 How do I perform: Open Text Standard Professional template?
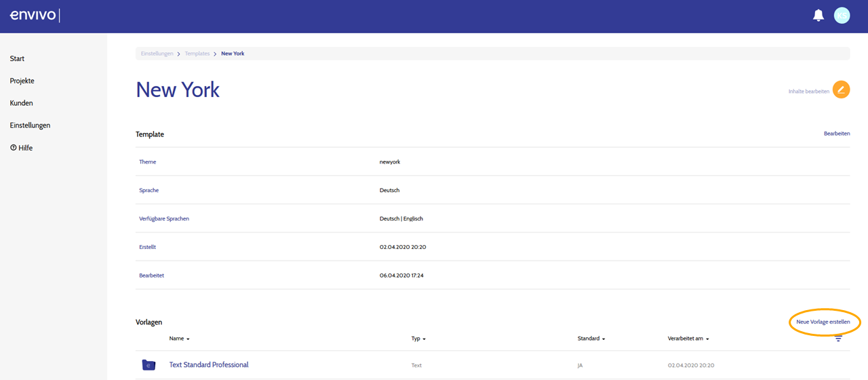(x=209, y=365)
